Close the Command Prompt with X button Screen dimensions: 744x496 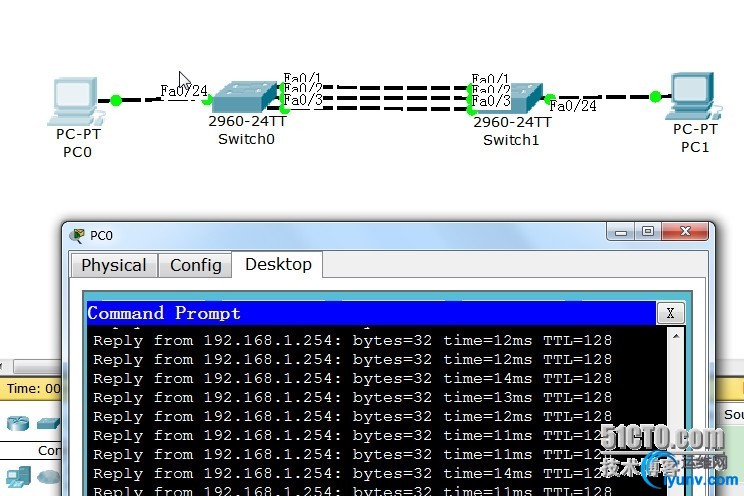click(x=670, y=313)
